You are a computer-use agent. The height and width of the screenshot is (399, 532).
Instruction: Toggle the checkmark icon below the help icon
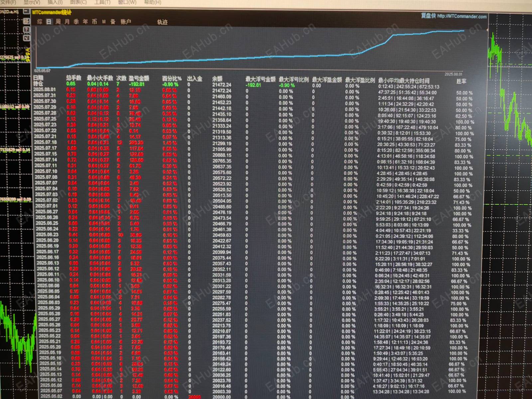coord(27,38)
